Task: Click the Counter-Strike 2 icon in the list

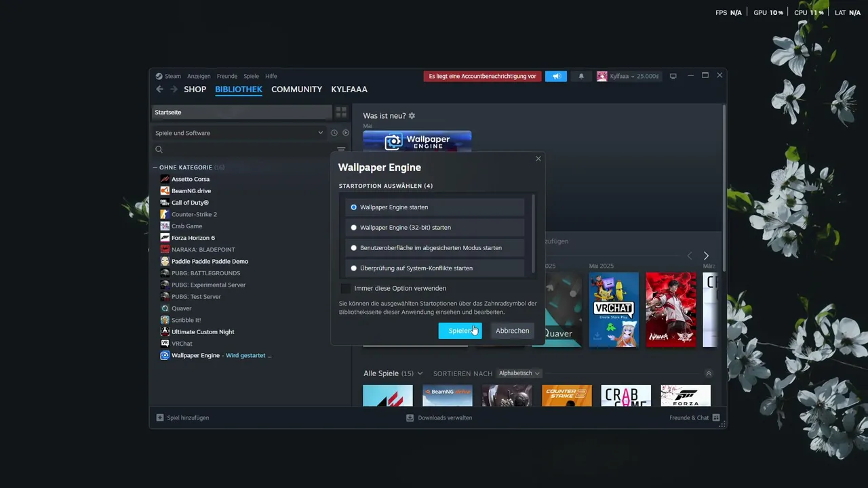Action: (x=165, y=214)
